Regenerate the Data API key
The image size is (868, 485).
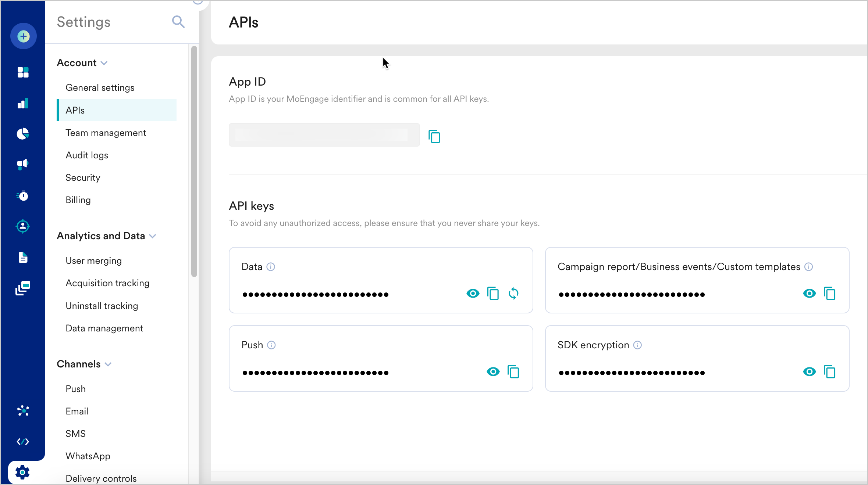[x=513, y=294]
